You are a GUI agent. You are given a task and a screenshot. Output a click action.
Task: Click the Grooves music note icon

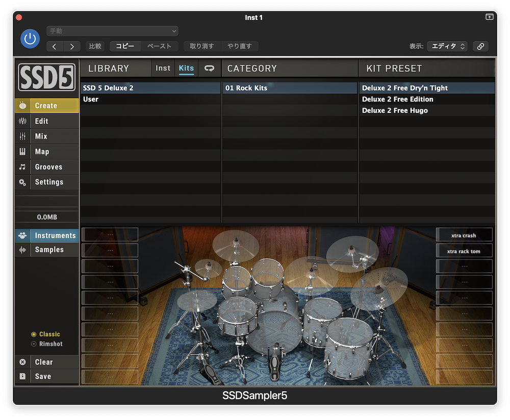pos(22,167)
